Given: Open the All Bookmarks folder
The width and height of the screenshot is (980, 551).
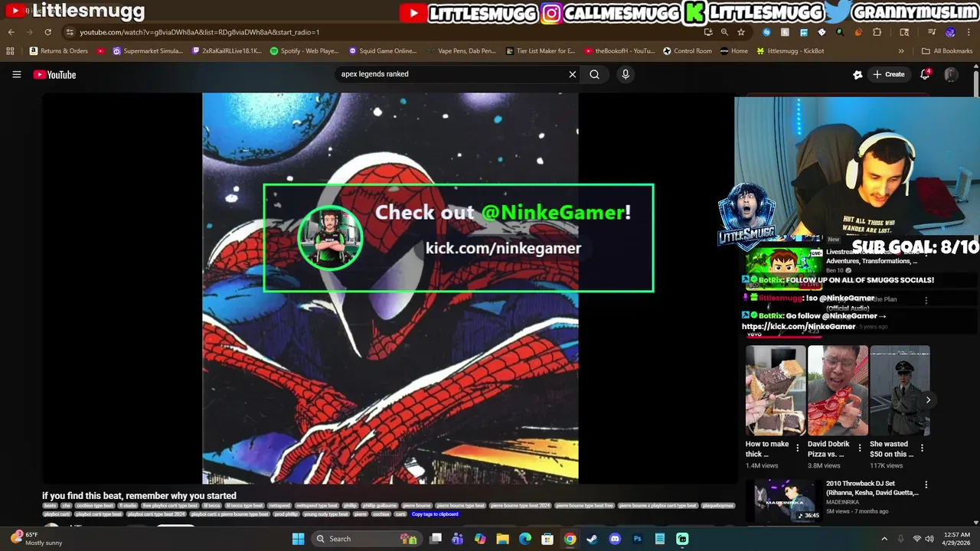Looking at the screenshot, I should pyautogui.click(x=947, y=51).
